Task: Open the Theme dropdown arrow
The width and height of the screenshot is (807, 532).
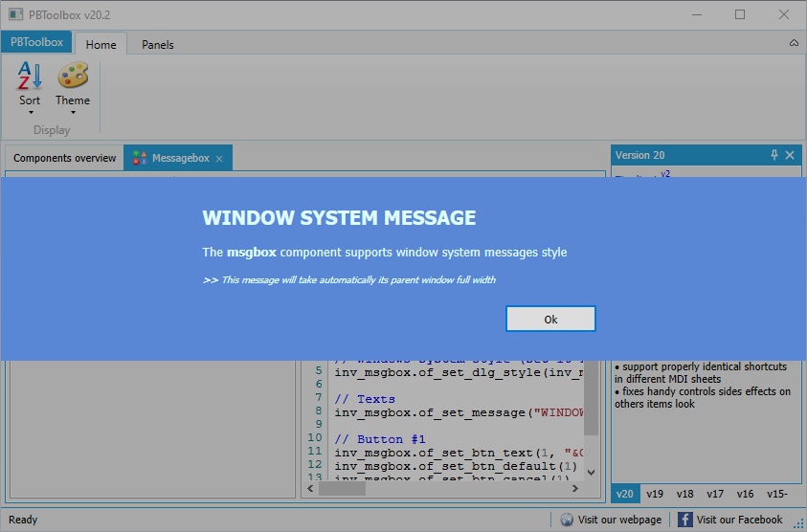Action: coord(73,113)
